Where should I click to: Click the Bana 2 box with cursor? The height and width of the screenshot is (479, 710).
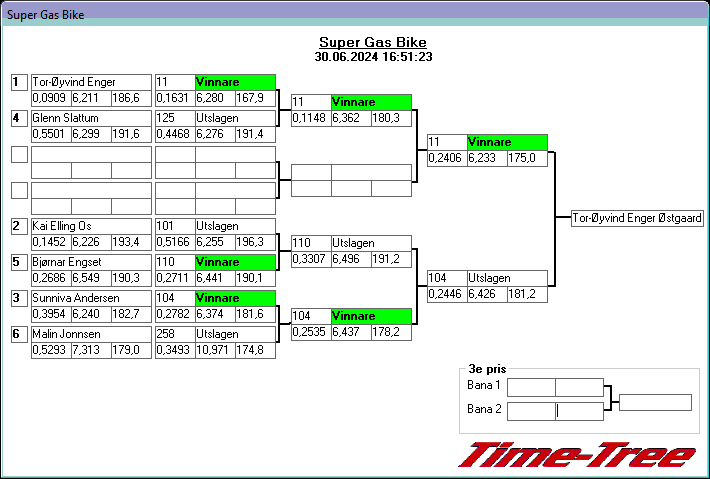[580, 411]
